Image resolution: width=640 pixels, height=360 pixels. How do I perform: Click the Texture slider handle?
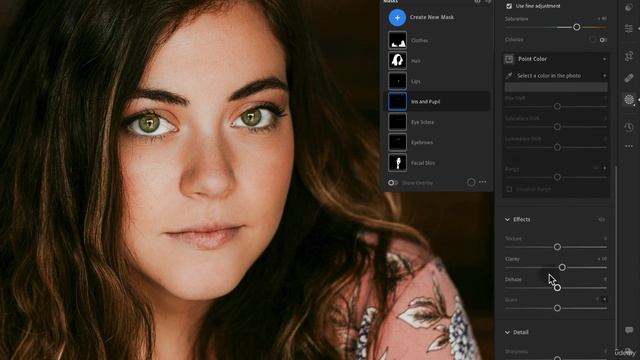tap(557, 247)
